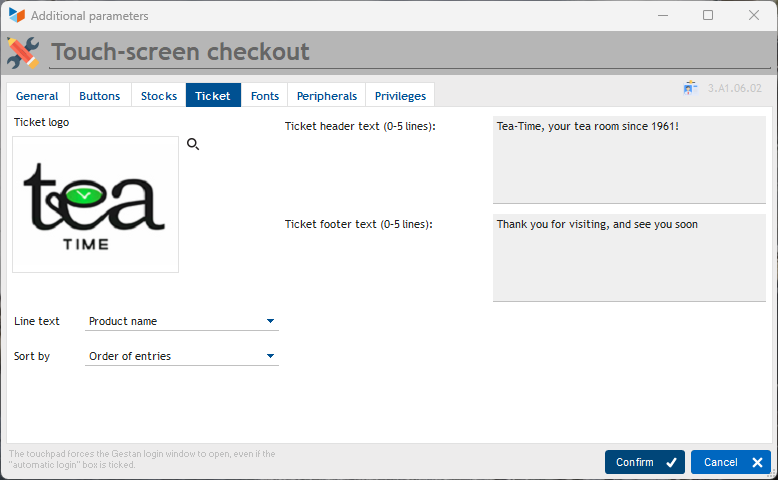Switch to the General tab
Image resolution: width=778 pixels, height=480 pixels.
tap(37, 96)
